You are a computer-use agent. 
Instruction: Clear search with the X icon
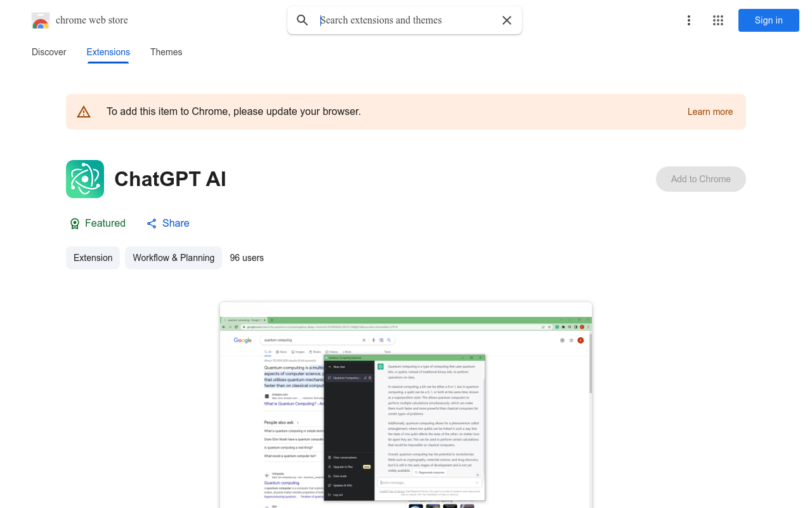pyautogui.click(x=507, y=20)
